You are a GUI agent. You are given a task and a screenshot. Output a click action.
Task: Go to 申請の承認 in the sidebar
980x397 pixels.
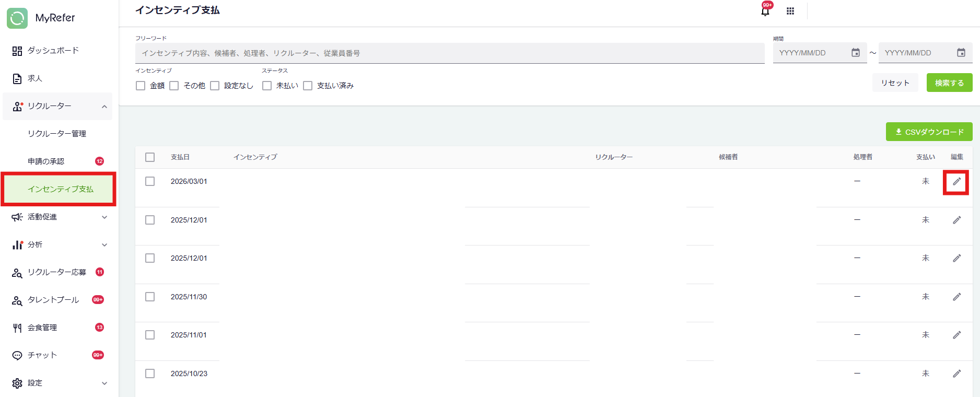[46, 161]
